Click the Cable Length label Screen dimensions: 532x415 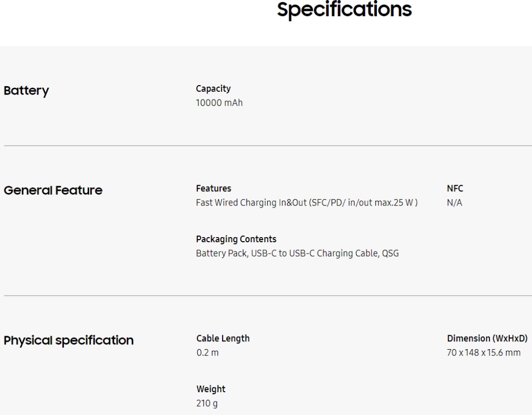[223, 338]
